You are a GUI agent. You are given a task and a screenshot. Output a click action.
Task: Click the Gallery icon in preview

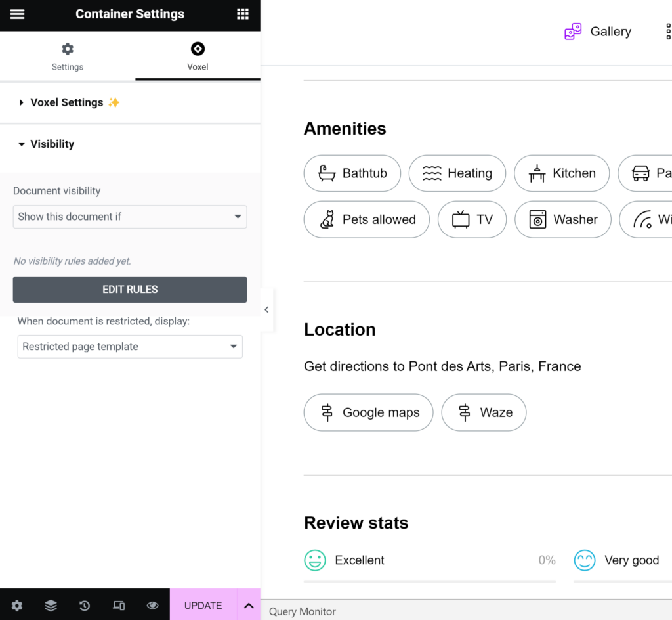573,32
